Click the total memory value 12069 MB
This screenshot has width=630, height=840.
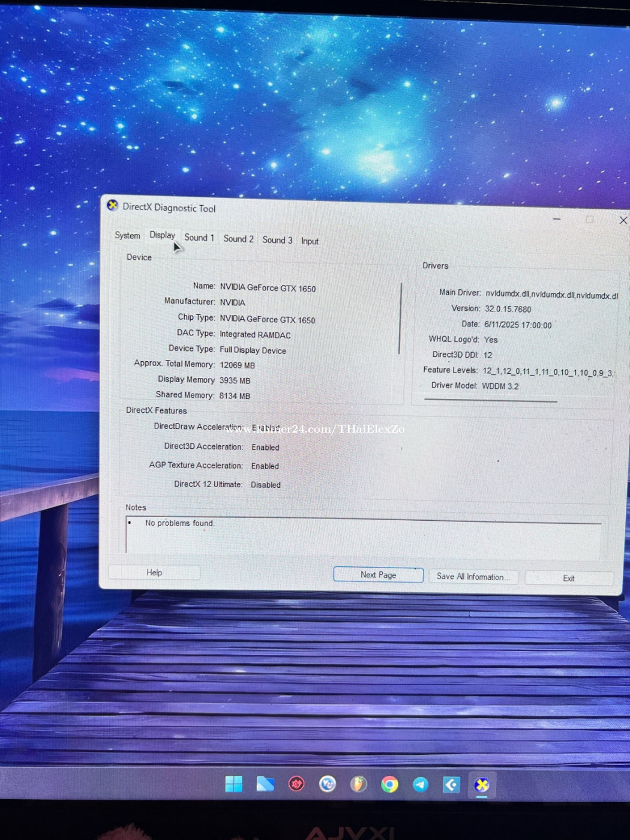[x=237, y=365]
